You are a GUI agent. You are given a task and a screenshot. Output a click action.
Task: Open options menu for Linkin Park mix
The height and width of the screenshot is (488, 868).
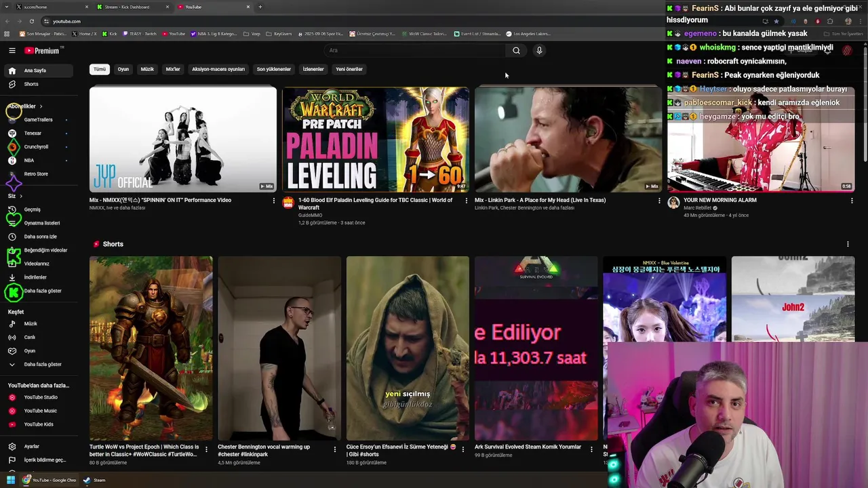click(x=659, y=201)
